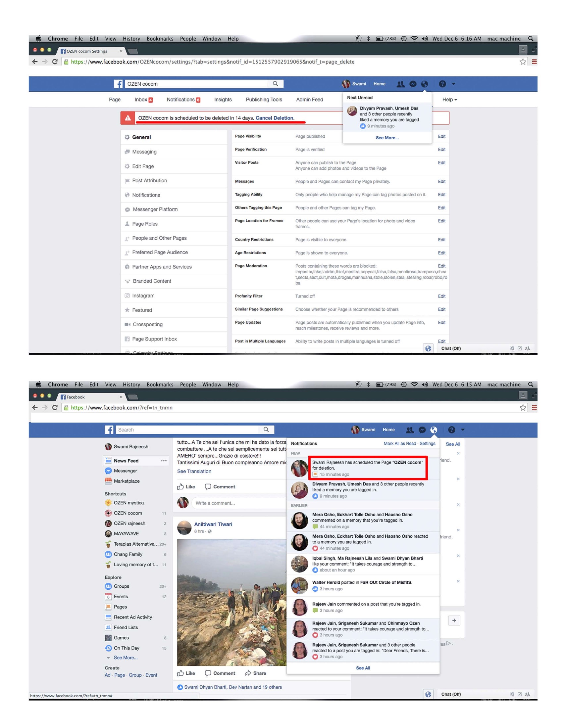Click See Translation under the Italian post

point(194,472)
